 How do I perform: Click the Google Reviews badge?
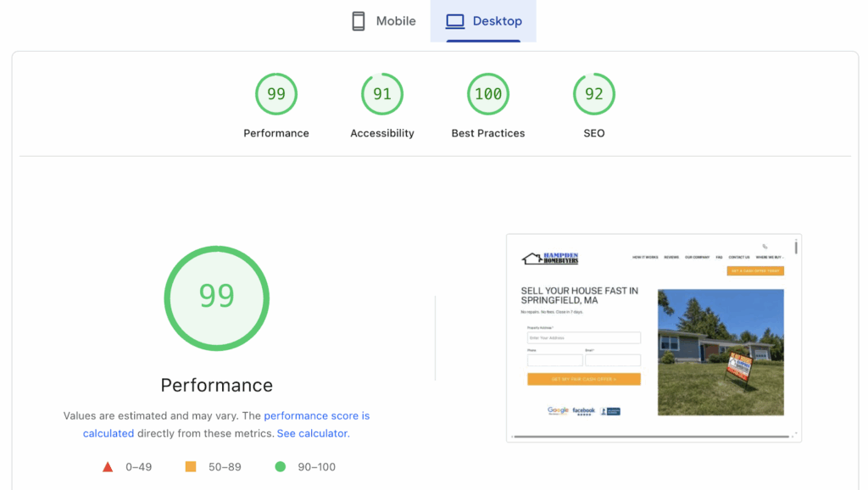[559, 409]
